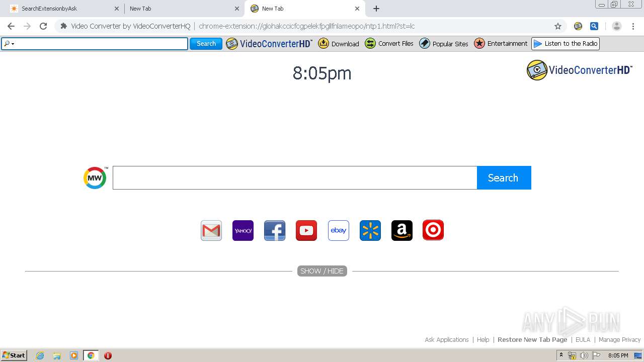This screenshot has height=362, width=644.
Task: Close the middle New Tab tab
Action: [237, 9]
